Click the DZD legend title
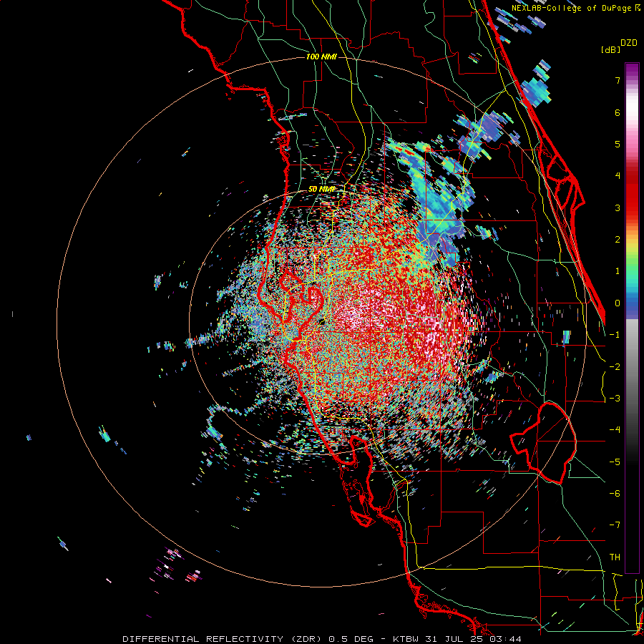The height and width of the screenshot is (644, 644). (x=629, y=43)
